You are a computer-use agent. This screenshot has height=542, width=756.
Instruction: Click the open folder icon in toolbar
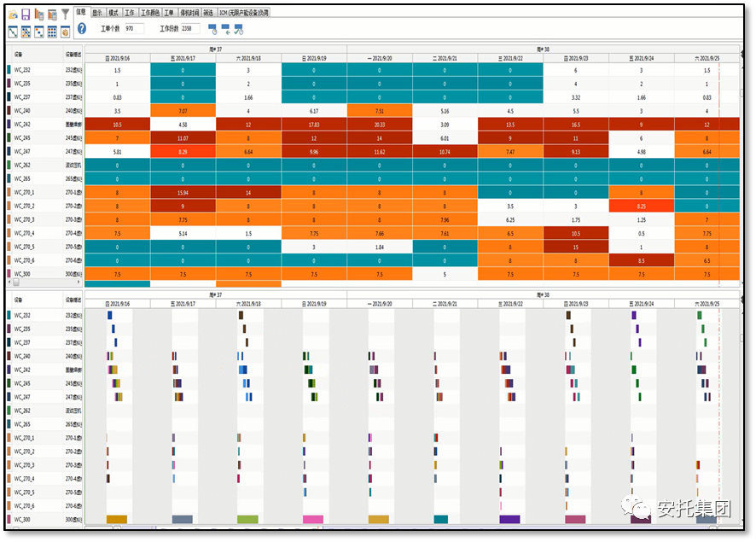coord(13,15)
